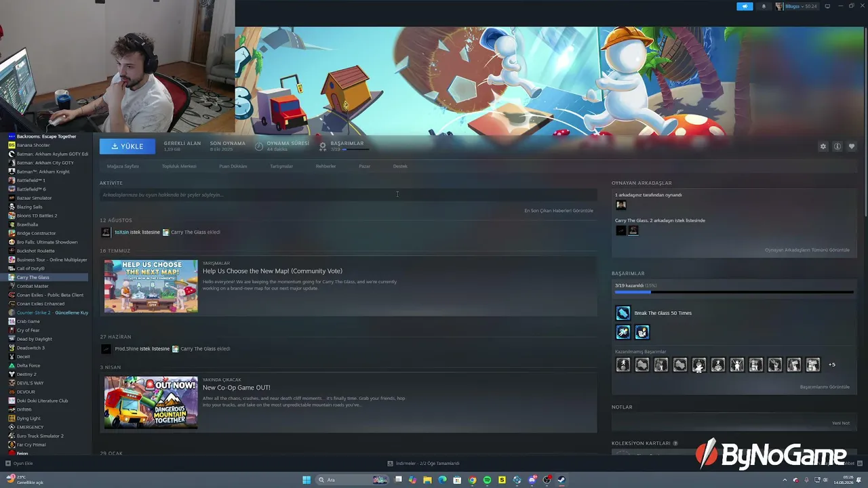Open toXsin's profile link in activity
The height and width of the screenshot is (488, 868).
pyautogui.click(x=121, y=232)
